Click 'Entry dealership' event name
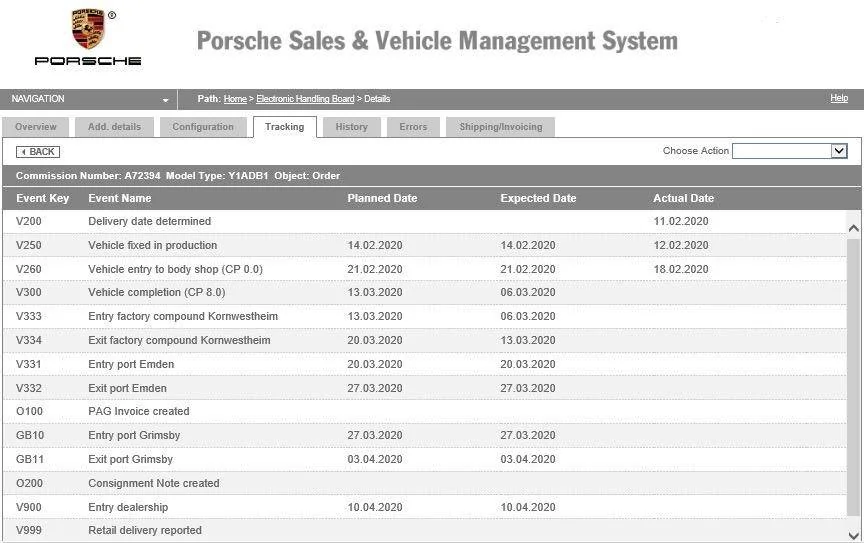This screenshot has width=864, height=543. [x=128, y=507]
